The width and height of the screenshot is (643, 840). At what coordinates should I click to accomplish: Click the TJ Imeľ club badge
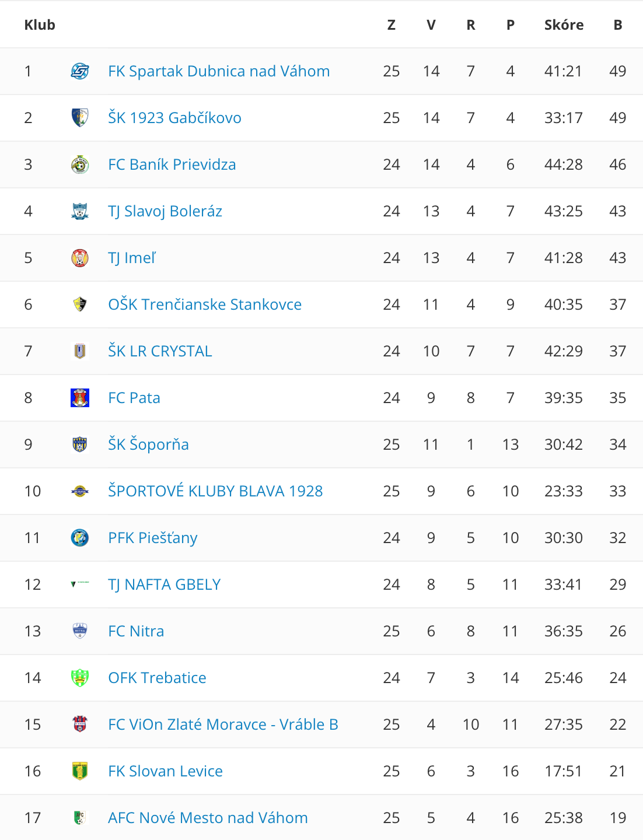[80, 258]
